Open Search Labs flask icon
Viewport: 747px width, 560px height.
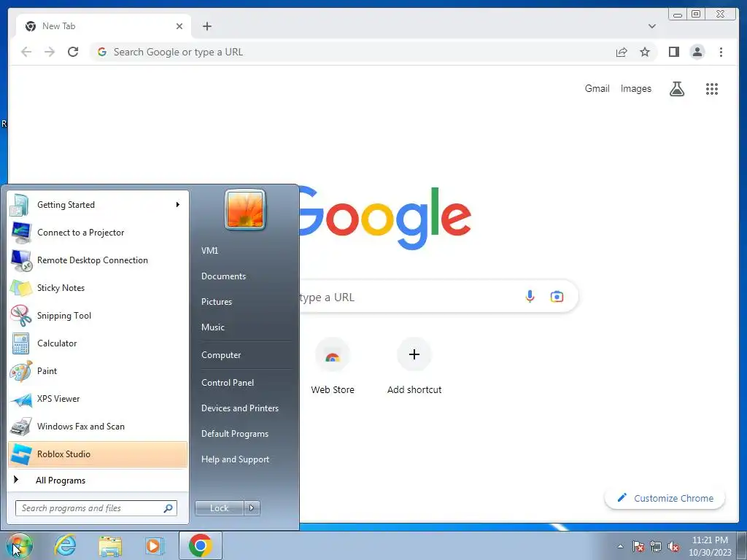[x=676, y=88]
